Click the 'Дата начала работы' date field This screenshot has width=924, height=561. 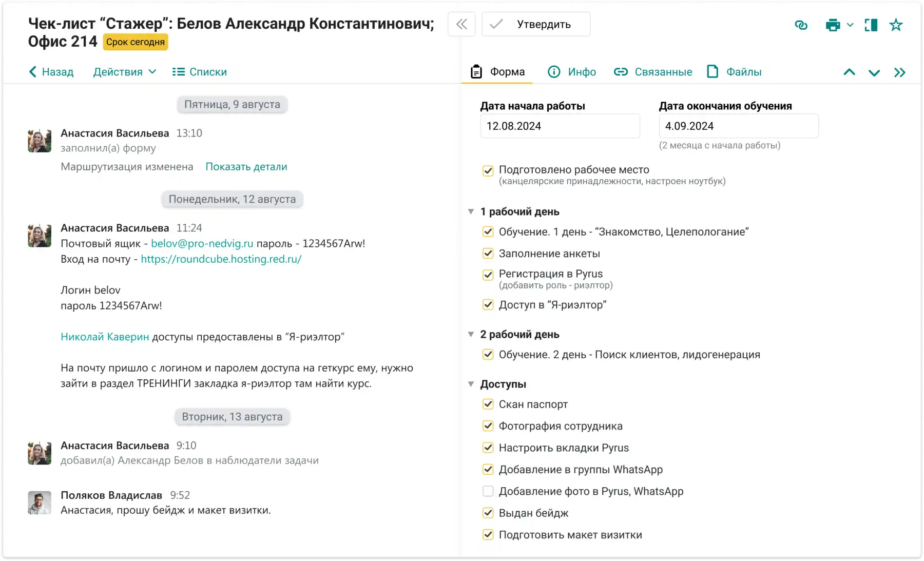coord(560,126)
